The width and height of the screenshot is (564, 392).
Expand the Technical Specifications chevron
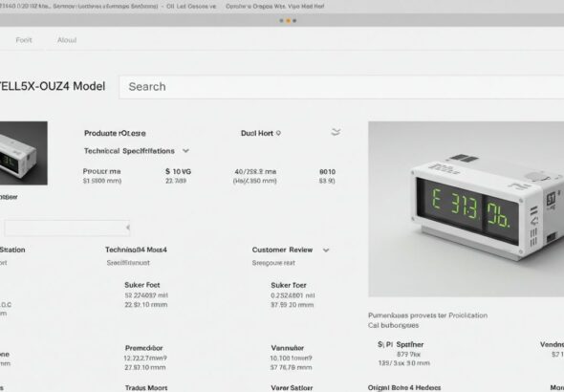(185, 151)
